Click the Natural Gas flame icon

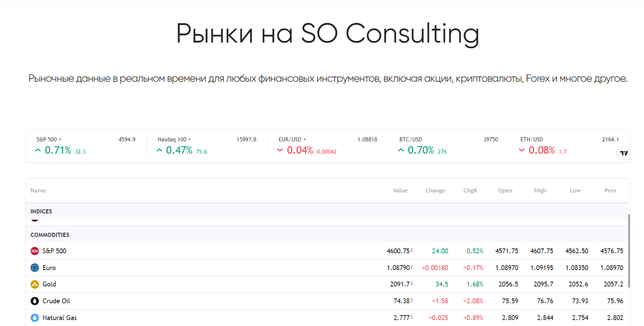point(35,318)
